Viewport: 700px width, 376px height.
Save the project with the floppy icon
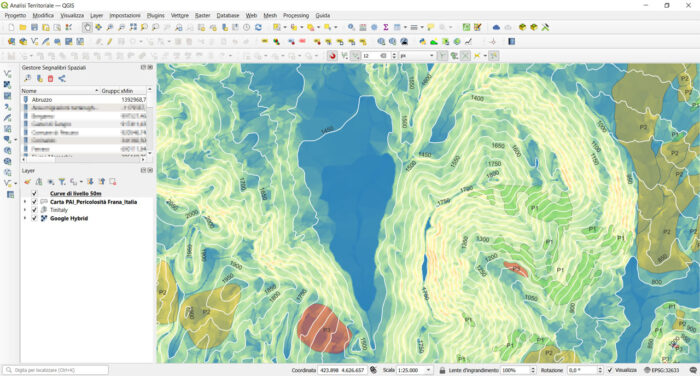[34, 28]
